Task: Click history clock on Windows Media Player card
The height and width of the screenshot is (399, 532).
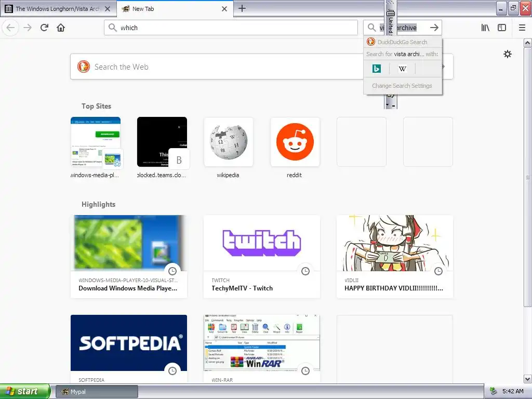Action: point(172,271)
